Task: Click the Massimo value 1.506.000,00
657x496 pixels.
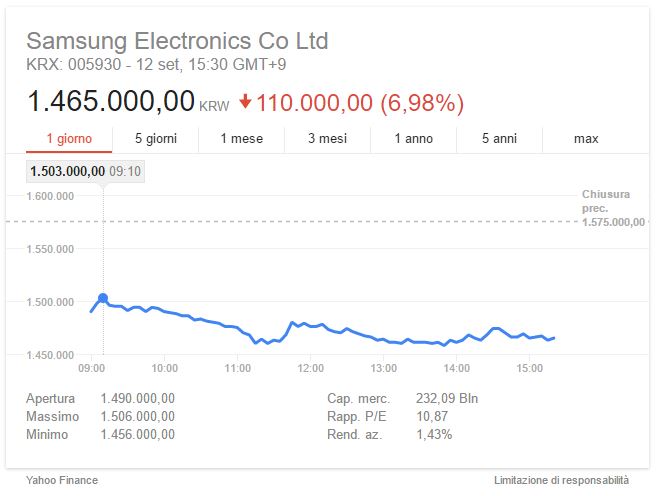Action: [x=137, y=416]
